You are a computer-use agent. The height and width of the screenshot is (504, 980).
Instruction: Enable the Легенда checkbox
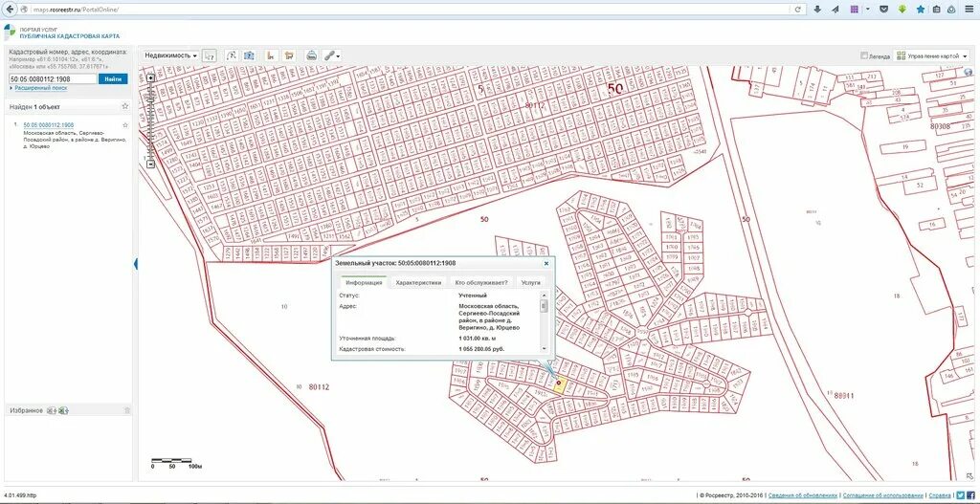[864, 55]
